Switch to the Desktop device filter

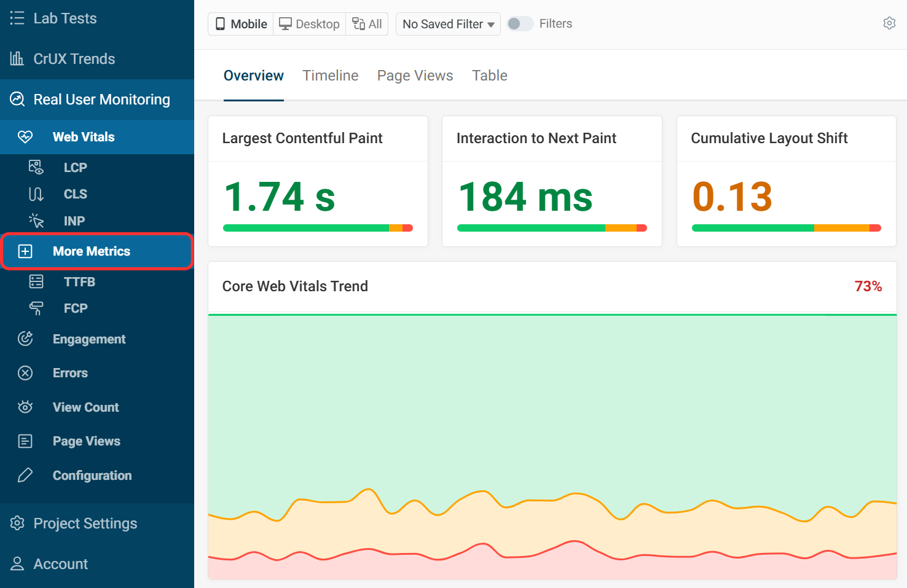(308, 23)
